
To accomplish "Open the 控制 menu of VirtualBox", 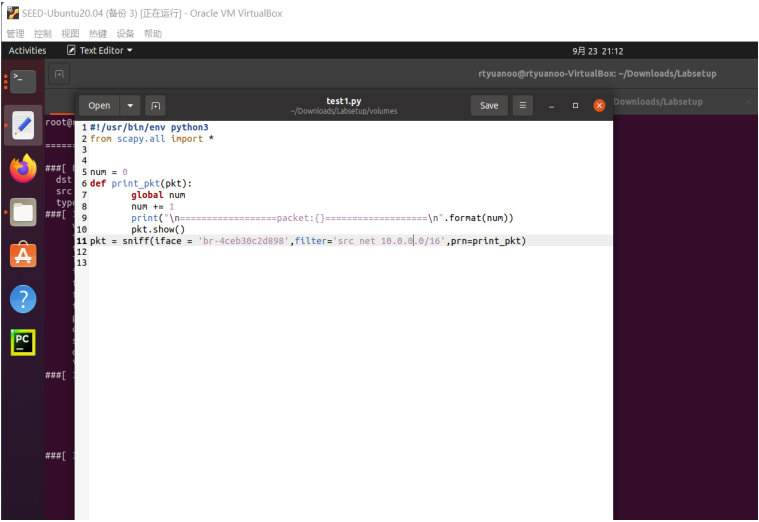I will coord(43,33).
